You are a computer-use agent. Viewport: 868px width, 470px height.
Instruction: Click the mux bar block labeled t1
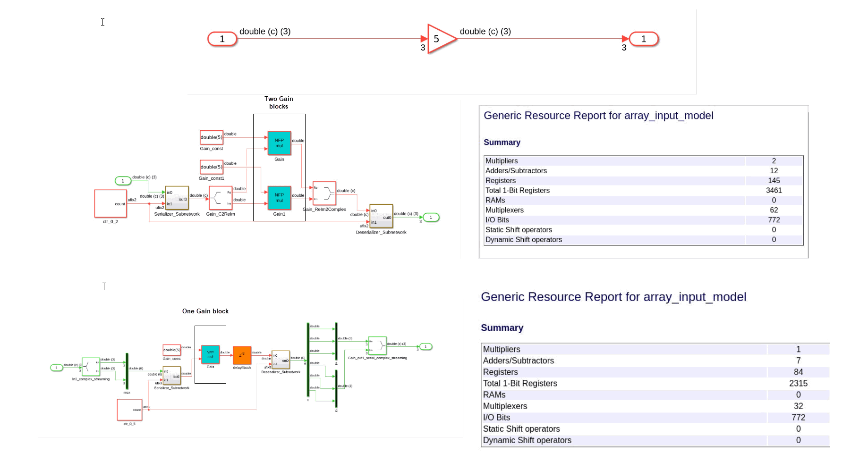pyautogui.click(x=336, y=342)
